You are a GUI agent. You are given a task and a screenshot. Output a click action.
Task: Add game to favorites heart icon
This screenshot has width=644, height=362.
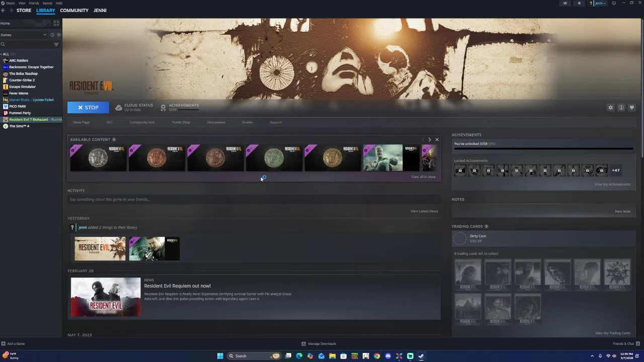coord(632,108)
